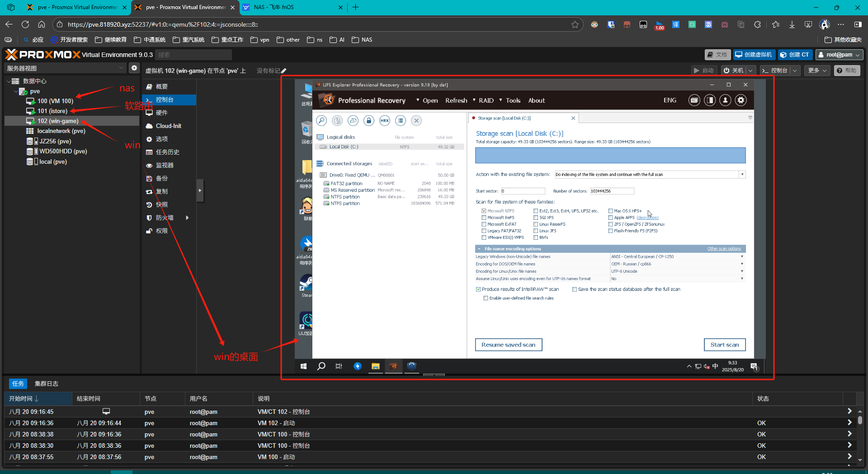This screenshot has width=868, height=474.
Task: Click the blue storage range bar
Action: pyautogui.click(x=610, y=155)
